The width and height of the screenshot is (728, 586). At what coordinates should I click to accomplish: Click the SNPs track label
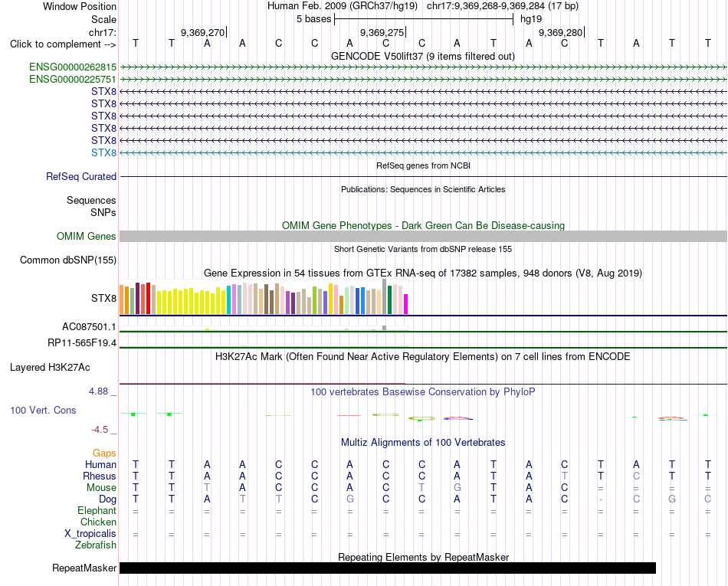point(103,212)
